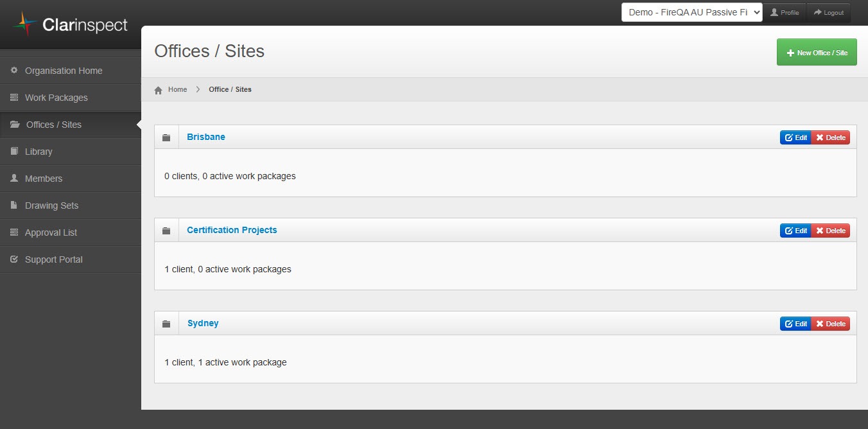Log out using the Logout button

coord(828,13)
